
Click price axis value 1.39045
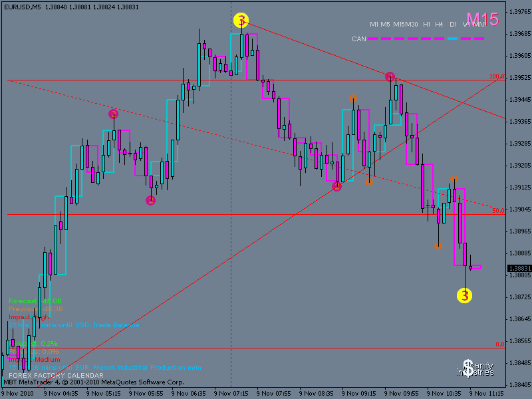coord(520,209)
